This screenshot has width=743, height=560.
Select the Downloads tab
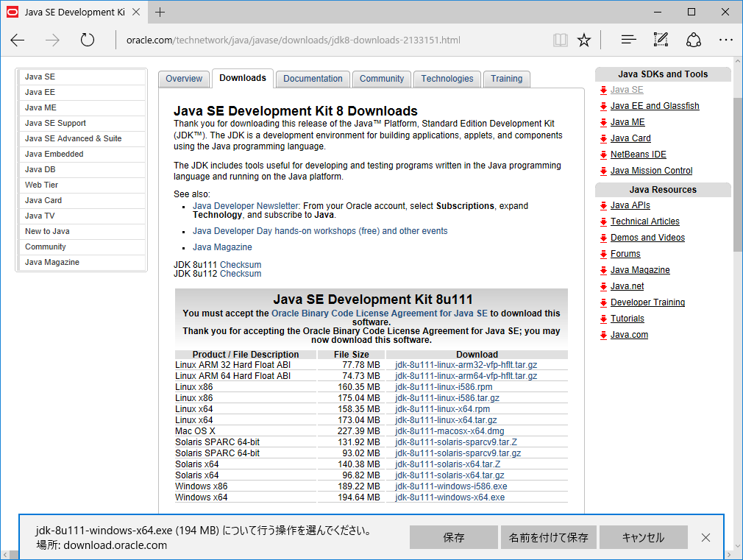tap(243, 78)
